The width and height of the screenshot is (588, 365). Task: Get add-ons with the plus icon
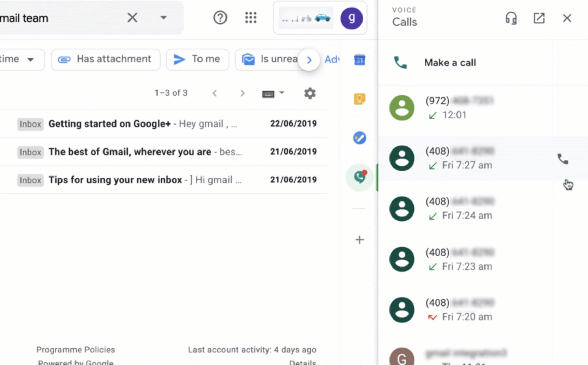click(359, 240)
